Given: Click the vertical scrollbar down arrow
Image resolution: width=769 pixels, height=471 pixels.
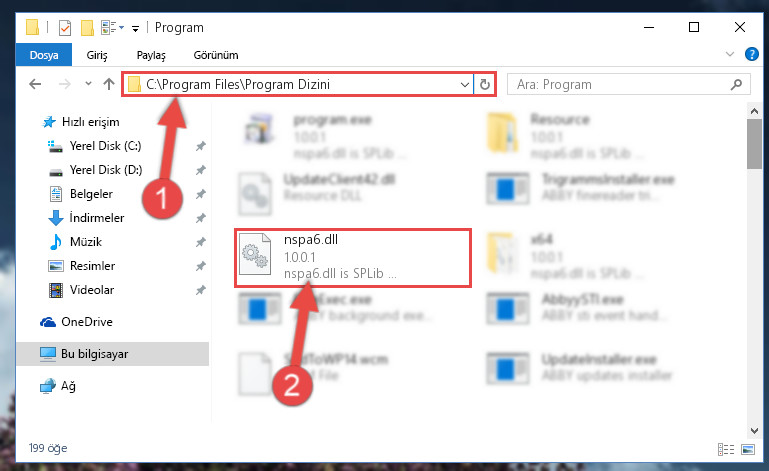Looking at the screenshot, I should [754, 431].
